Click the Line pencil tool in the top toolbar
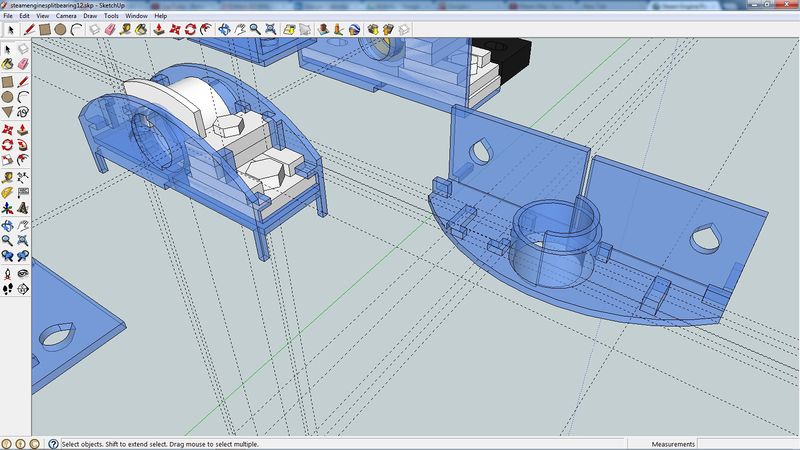800x450 pixels. click(x=29, y=30)
